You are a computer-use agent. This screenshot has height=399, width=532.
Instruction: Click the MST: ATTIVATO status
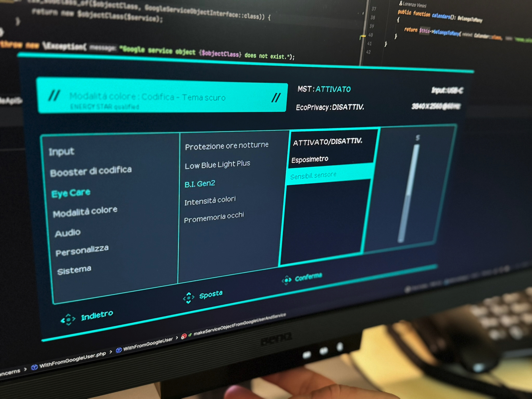pos(324,89)
